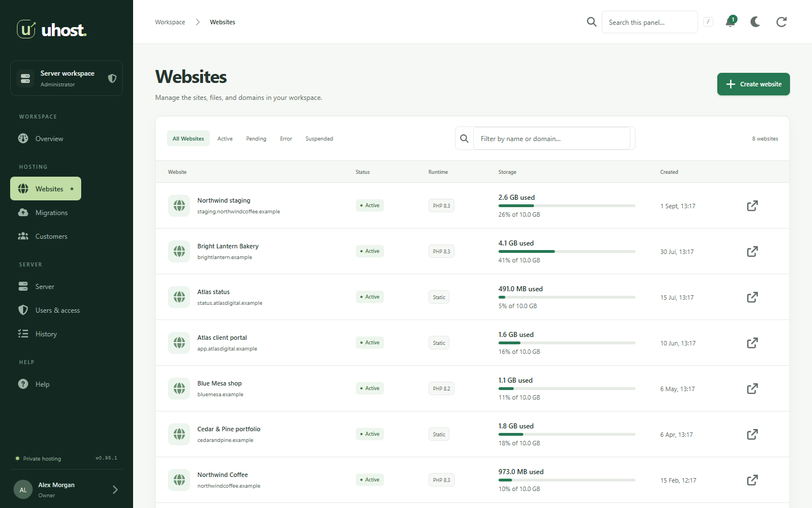The height and width of the screenshot is (508, 812).
Task: Click the shield icon in workspace card
Action: [112, 78]
